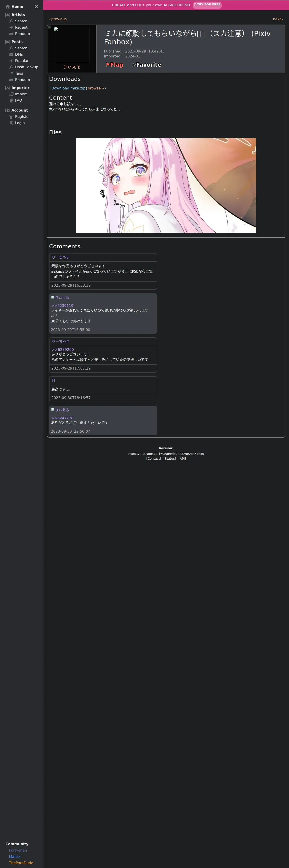
Task: Click the comment timestamp 2023-09-29T16:38:39
Action: (71, 286)
